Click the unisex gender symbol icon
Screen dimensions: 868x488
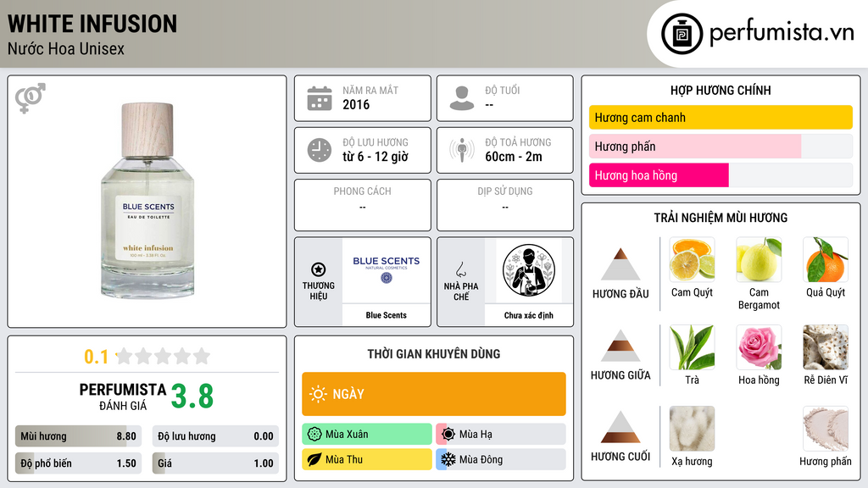tap(30, 97)
